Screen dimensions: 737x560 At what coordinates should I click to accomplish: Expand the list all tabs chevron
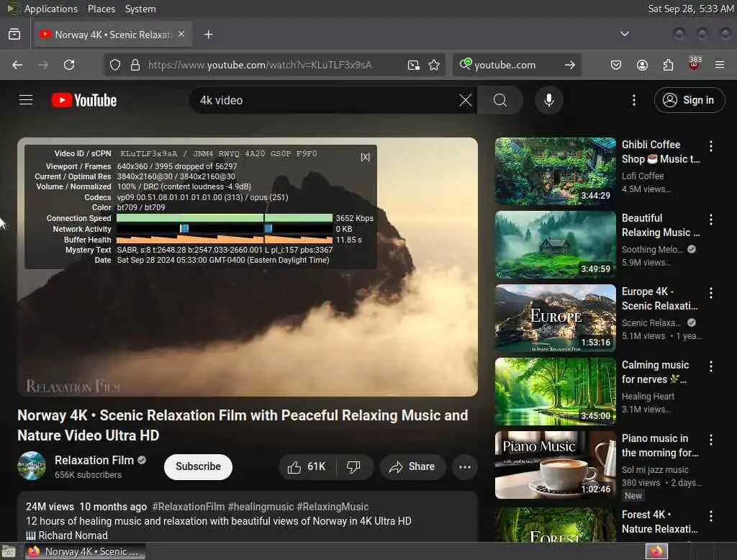click(624, 34)
